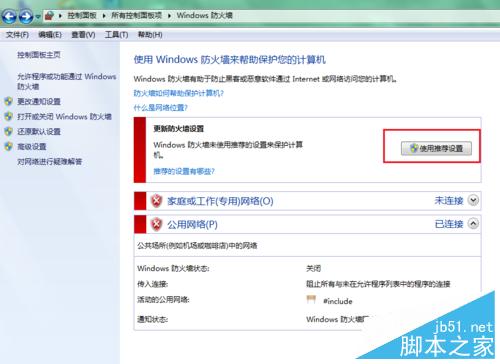This screenshot has width=500, height=364.
Task: Select 所有控制面板项 in the address breadcrumb
Action: tap(136, 15)
